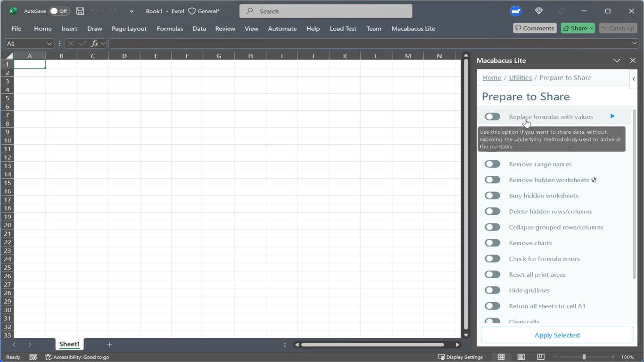This screenshot has height=362, width=644.
Task: Open the Review tab
Action: (x=225, y=28)
